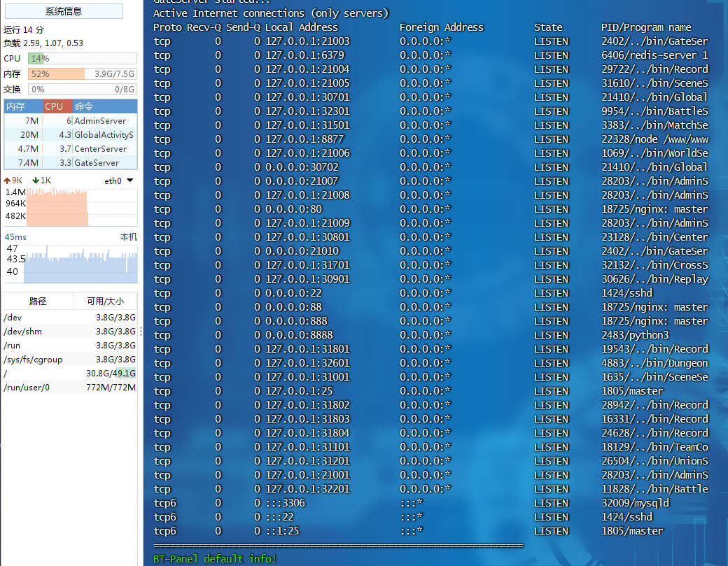Click the 2483/python3 program name
This screenshot has width=728, height=566.
[635, 334]
